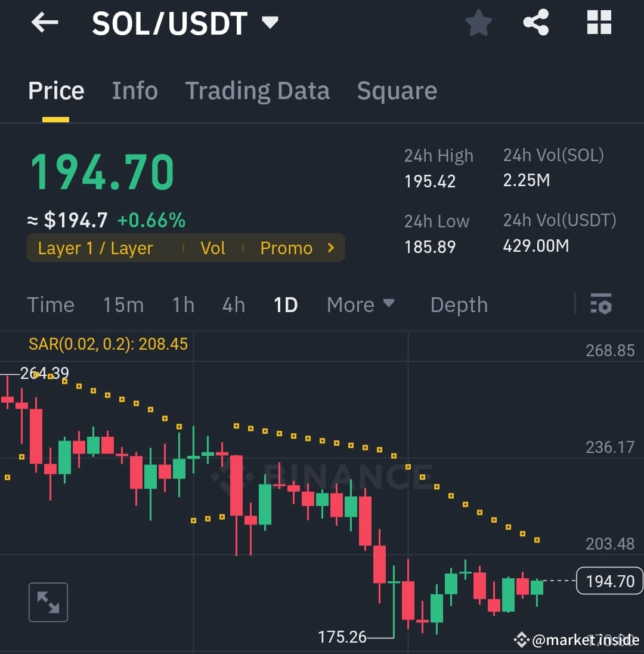The height and width of the screenshot is (654, 644).
Task: Click the 194.70 current price label
Action: tap(609, 581)
